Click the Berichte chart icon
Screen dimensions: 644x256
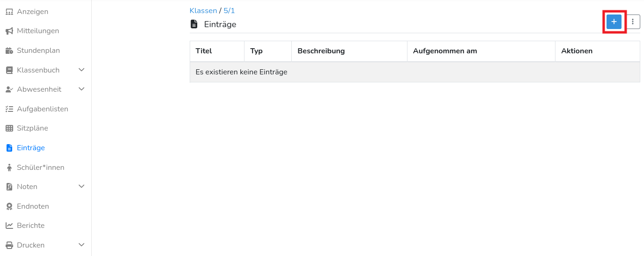[9, 226]
